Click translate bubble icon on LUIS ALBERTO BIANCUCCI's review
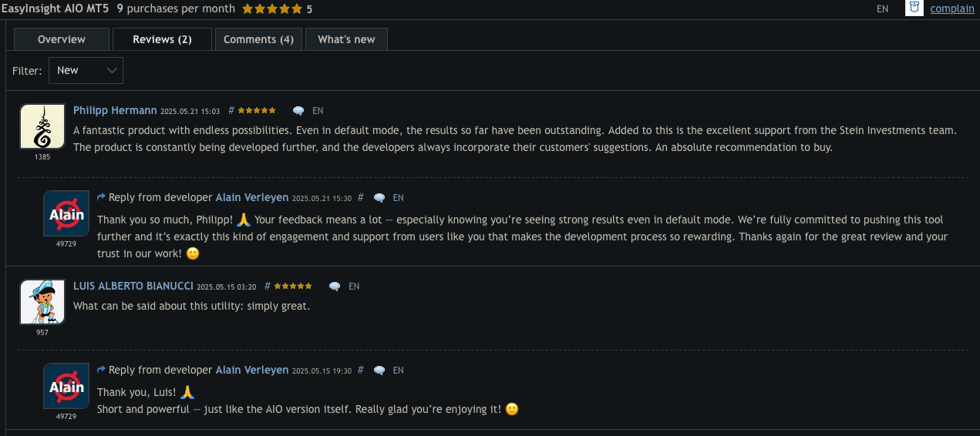Viewport: 980px width, 436px height. tap(335, 287)
